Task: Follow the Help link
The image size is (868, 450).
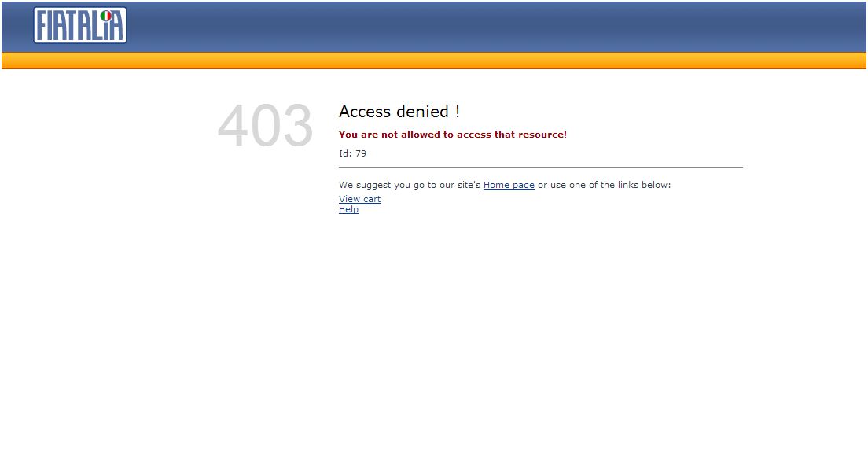Action: pyautogui.click(x=349, y=209)
